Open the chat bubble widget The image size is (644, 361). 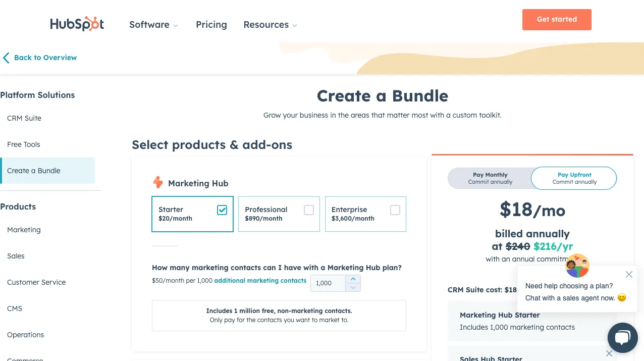(x=623, y=338)
